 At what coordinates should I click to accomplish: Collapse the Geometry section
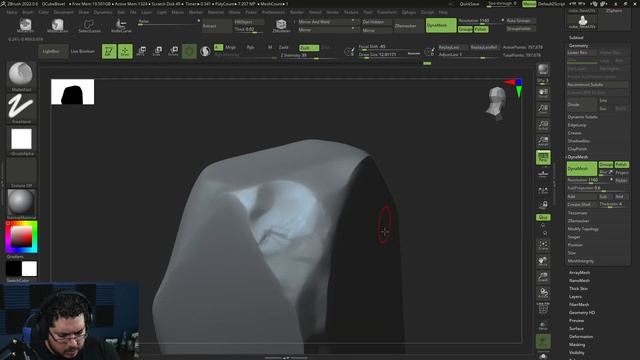578,46
